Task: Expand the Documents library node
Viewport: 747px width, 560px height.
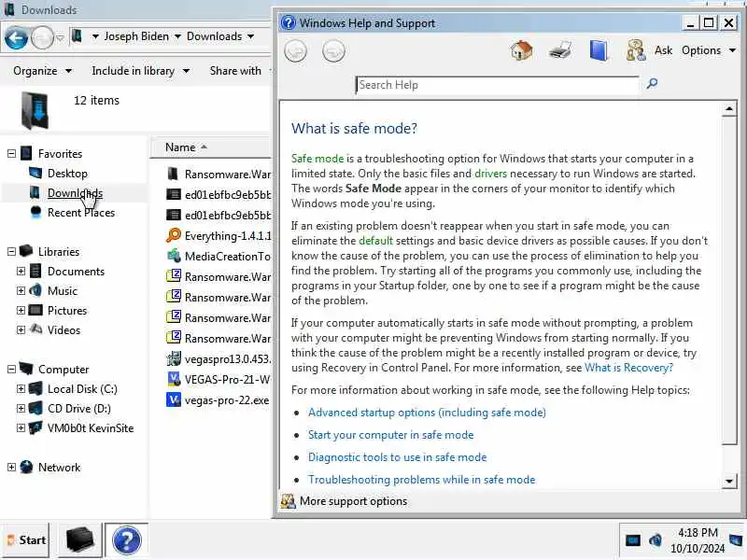Action: [x=21, y=271]
